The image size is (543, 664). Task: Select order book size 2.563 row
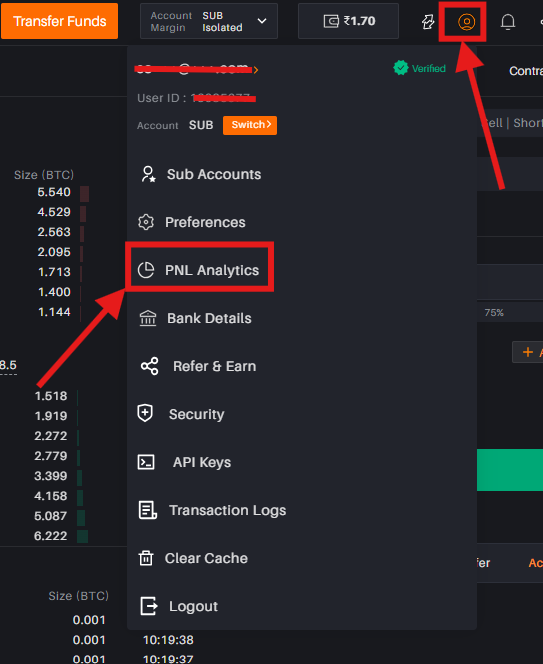(x=54, y=232)
